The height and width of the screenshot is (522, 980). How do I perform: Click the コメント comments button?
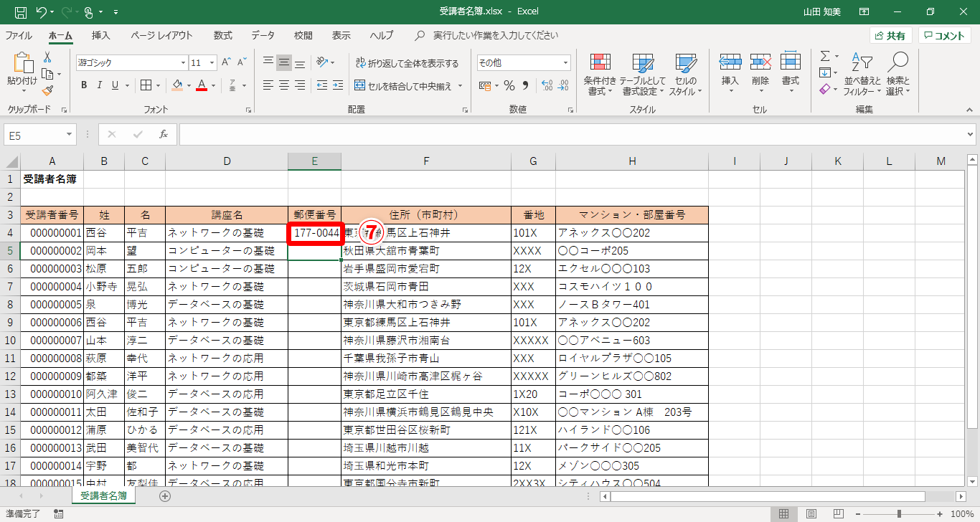(x=945, y=36)
